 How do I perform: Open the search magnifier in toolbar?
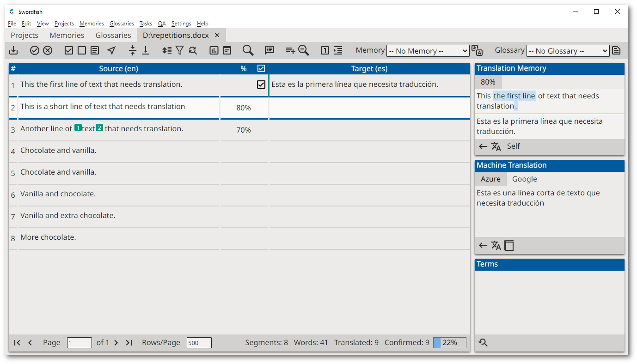[x=248, y=51]
